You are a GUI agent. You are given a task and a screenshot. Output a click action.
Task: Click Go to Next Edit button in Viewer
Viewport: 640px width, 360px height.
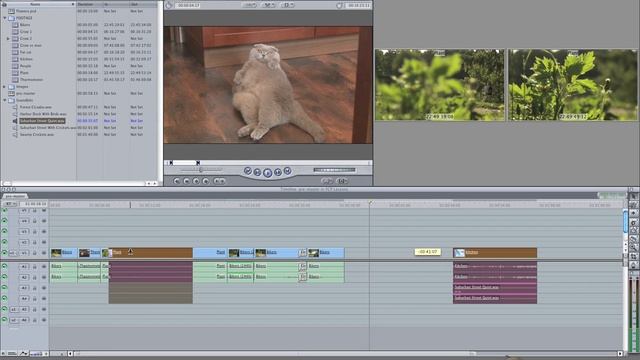[x=287, y=171]
